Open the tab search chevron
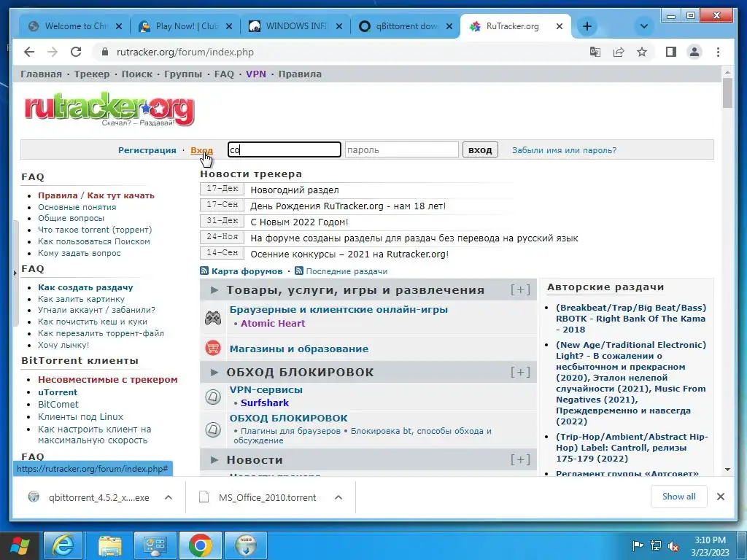747x560 pixels. pyautogui.click(x=643, y=26)
